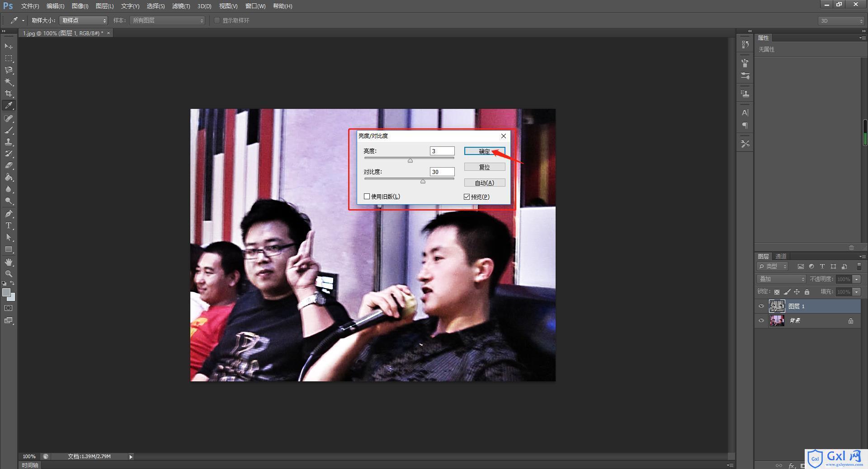Hide the 背景 layer visibility eye
Viewport: 868px width, 469px height.
761,321
